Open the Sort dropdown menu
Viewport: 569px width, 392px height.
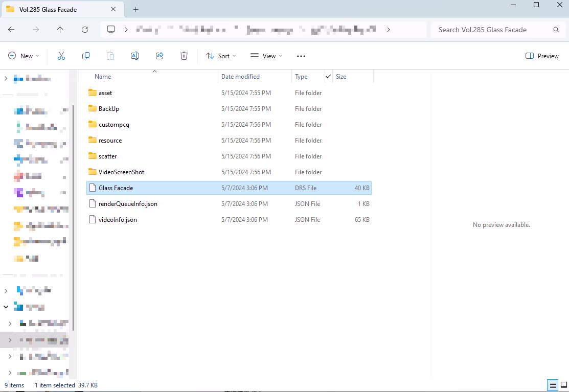coord(221,56)
